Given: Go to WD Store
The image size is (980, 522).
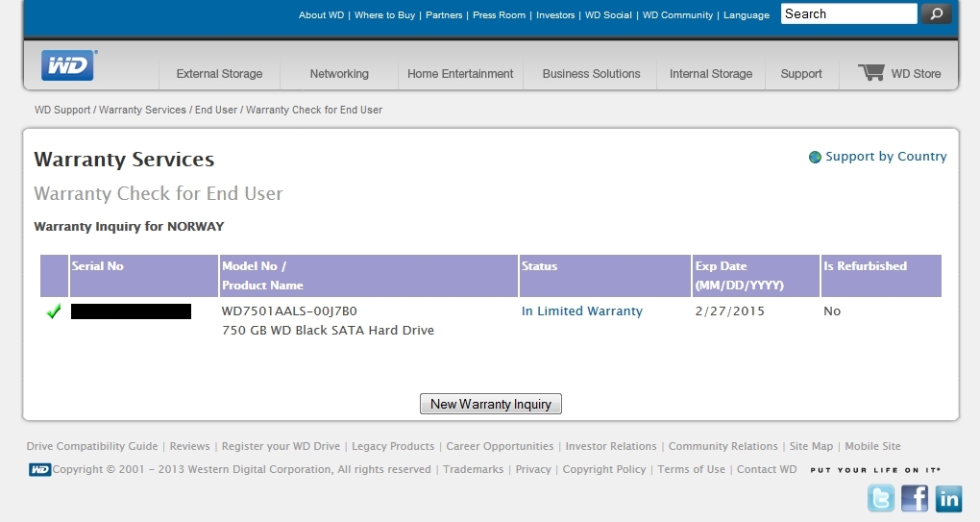Looking at the screenshot, I should point(916,74).
